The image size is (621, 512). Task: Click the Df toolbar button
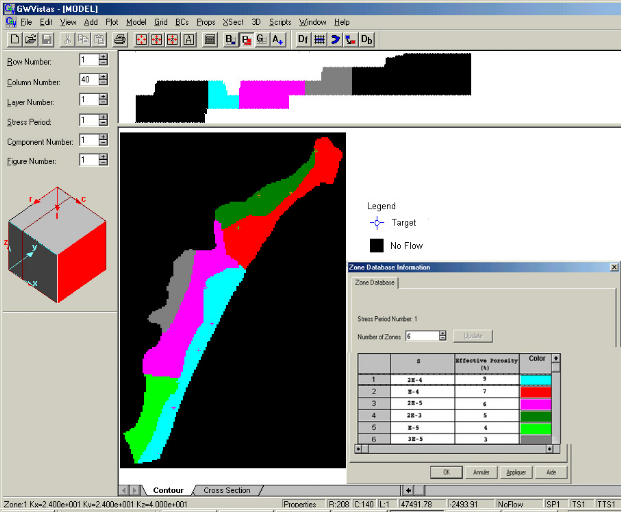coord(303,39)
